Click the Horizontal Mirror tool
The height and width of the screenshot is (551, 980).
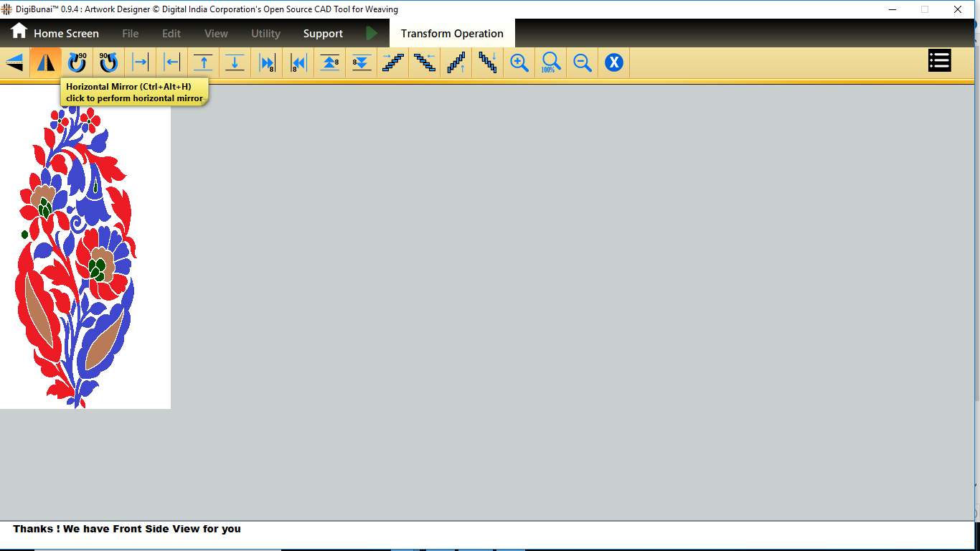click(46, 62)
